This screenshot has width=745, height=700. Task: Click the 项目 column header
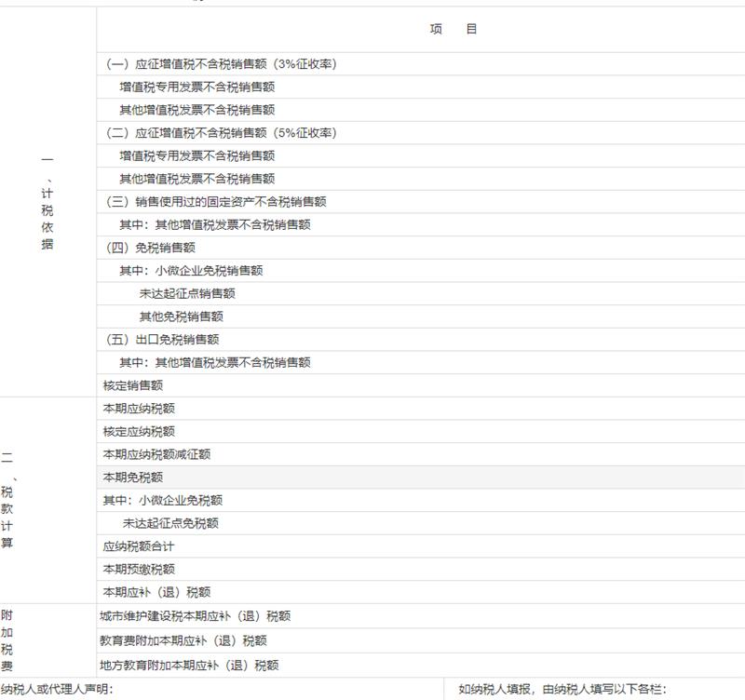click(x=454, y=30)
